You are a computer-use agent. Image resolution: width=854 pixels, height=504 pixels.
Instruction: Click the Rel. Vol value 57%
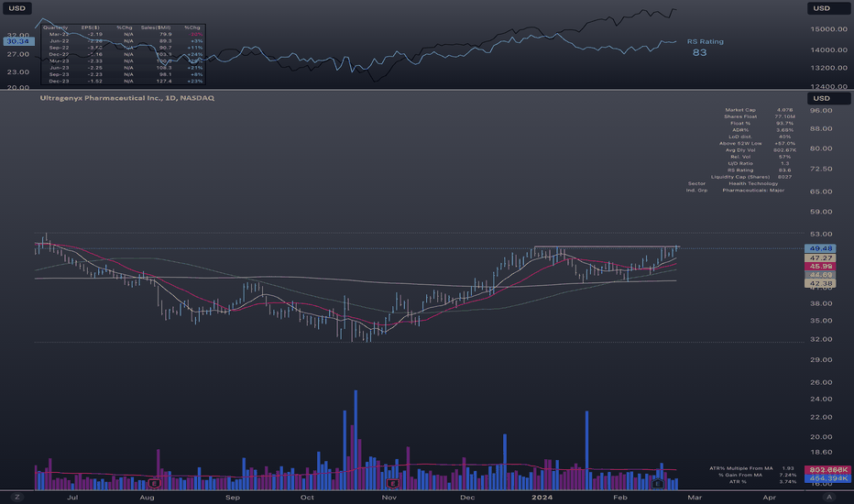pos(784,157)
